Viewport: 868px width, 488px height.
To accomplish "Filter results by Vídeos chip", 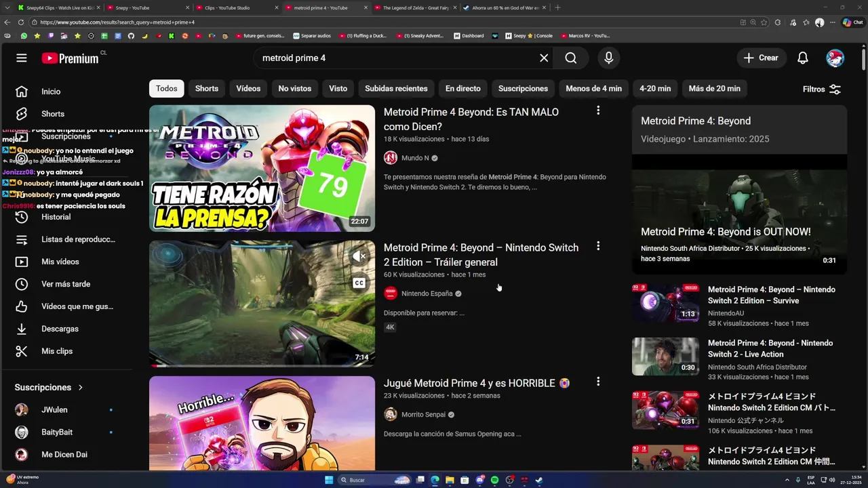I will click(248, 89).
